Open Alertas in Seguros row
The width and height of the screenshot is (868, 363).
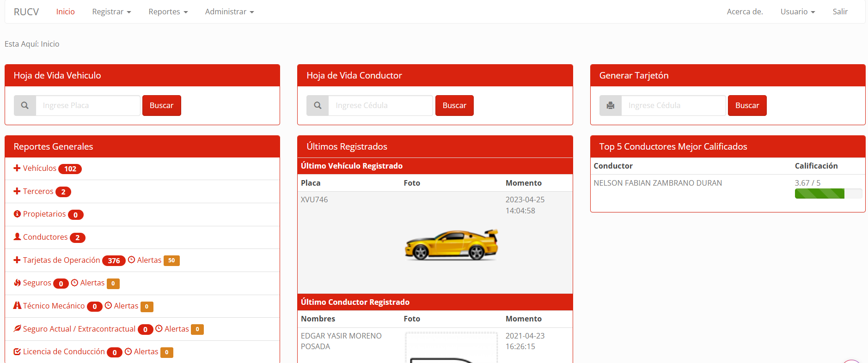[92, 283]
